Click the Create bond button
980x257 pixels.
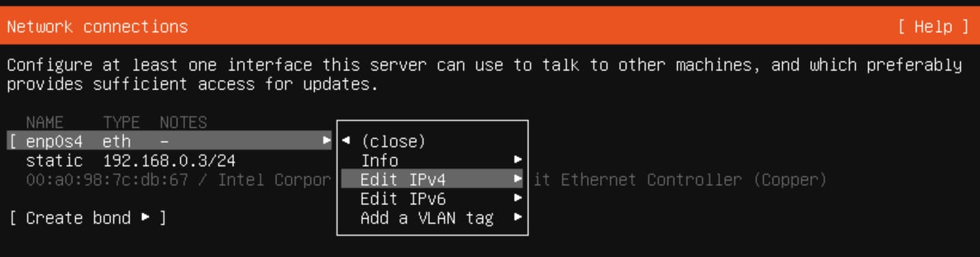tap(87, 219)
